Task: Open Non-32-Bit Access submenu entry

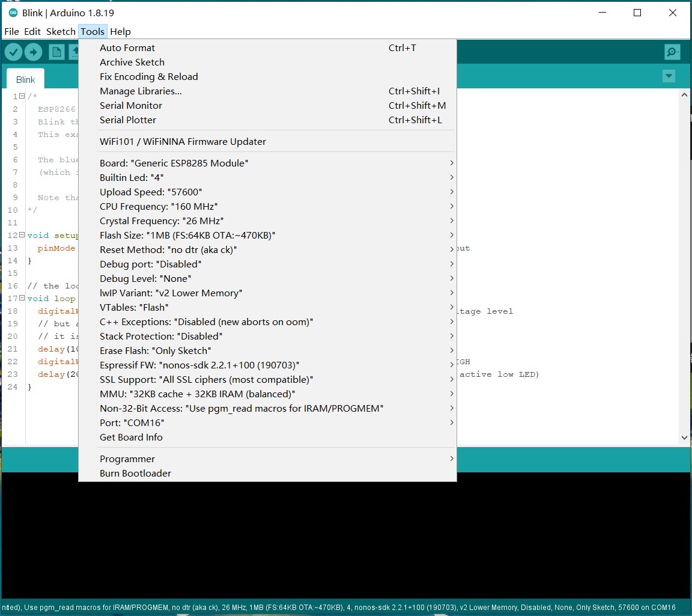Action: (x=267, y=409)
